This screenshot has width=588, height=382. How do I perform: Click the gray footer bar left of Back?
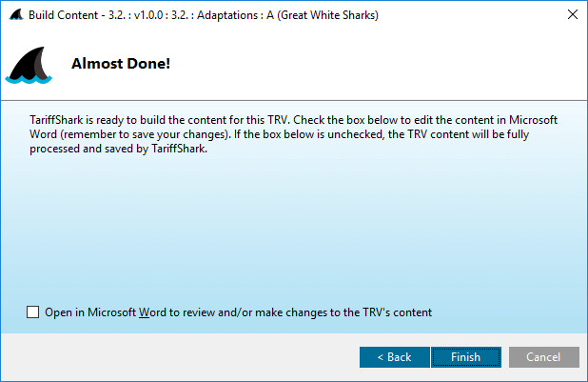(x=180, y=357)
